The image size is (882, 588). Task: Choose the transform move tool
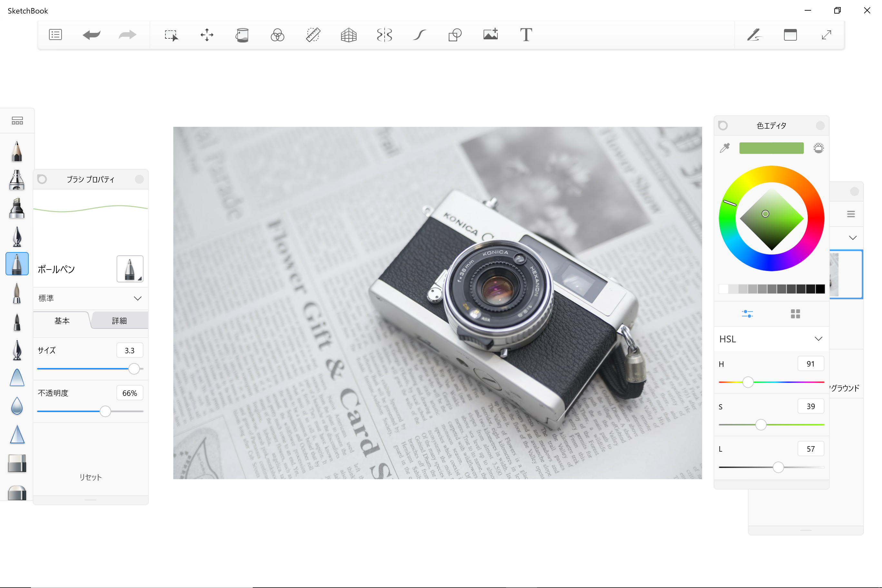(x=207, y=35)
